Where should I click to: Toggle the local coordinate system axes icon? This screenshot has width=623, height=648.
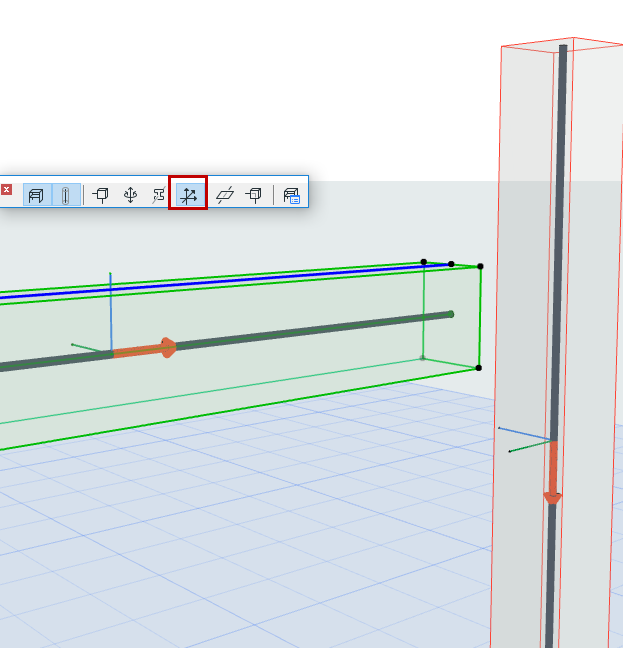188,195
